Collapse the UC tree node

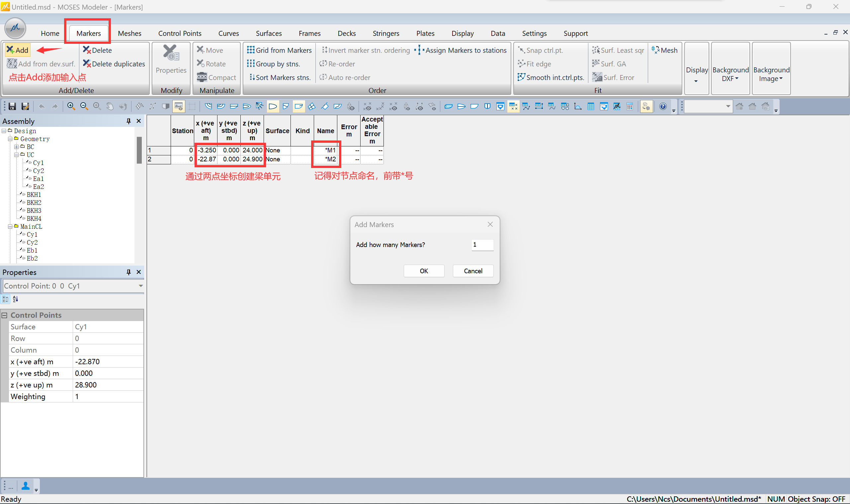(16, 155)
